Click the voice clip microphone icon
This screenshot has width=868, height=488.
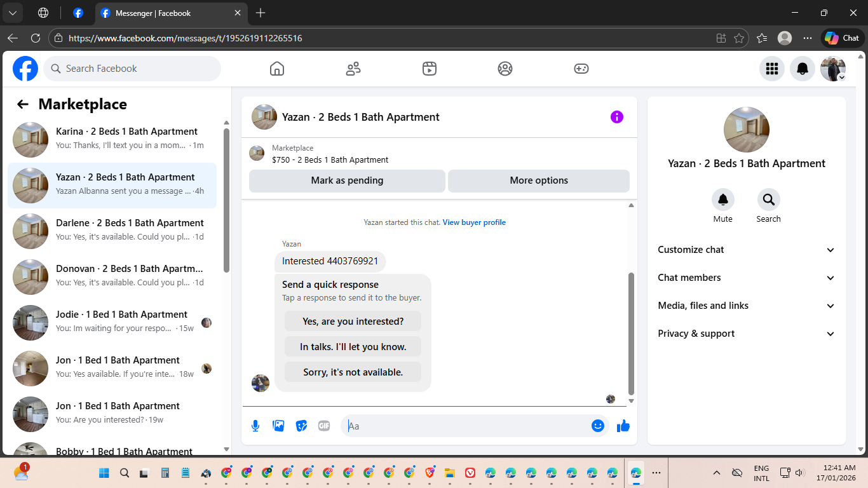click(255, 426)
